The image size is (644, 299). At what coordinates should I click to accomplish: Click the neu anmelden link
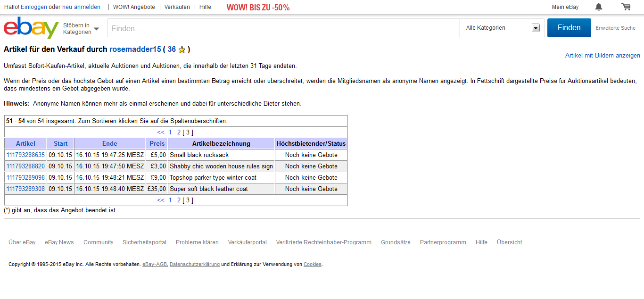click(x=81, y=7)
